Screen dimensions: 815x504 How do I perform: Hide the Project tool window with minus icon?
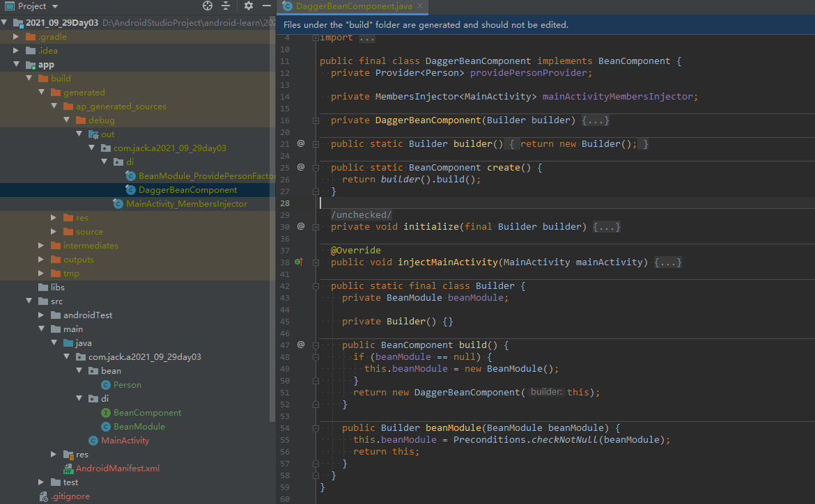click(x=267, y=6)
